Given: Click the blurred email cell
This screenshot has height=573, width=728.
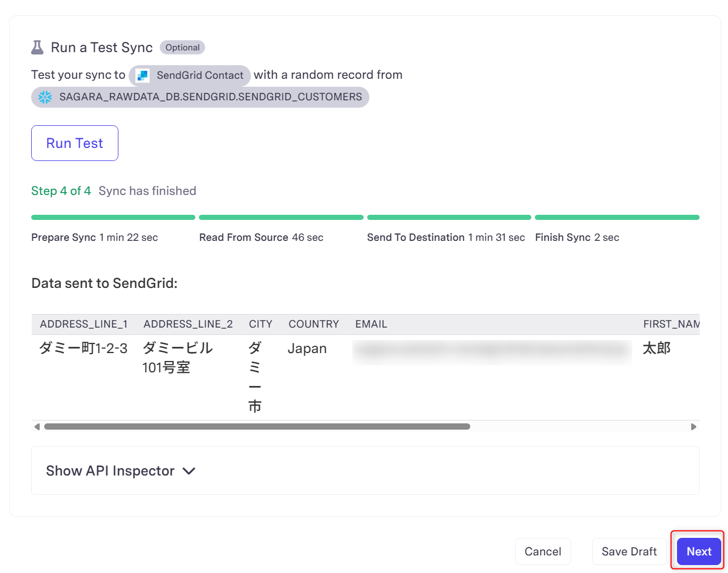Looking at the screenshot, I should click(492, 351).
